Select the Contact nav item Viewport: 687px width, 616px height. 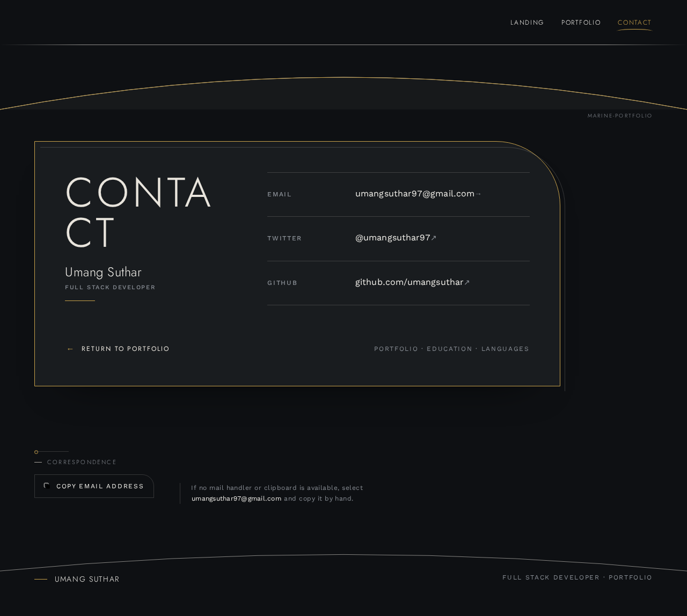[634, 23]
